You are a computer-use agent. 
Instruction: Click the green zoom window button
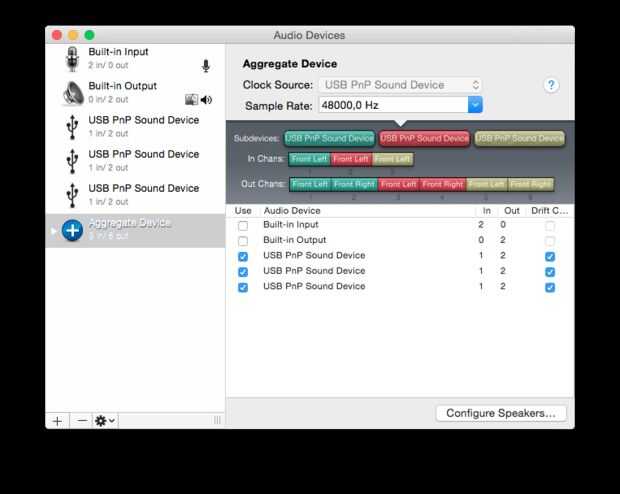(90, 35)
